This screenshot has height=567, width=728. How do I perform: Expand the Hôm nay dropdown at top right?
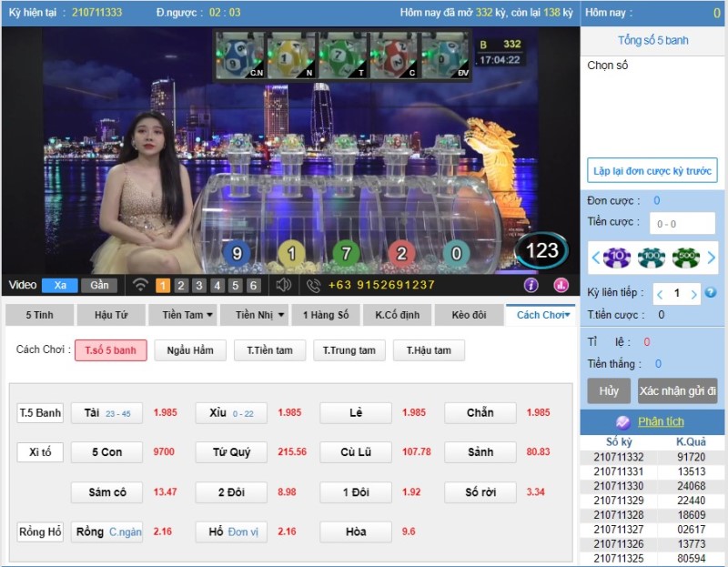[x=652, y=13]
